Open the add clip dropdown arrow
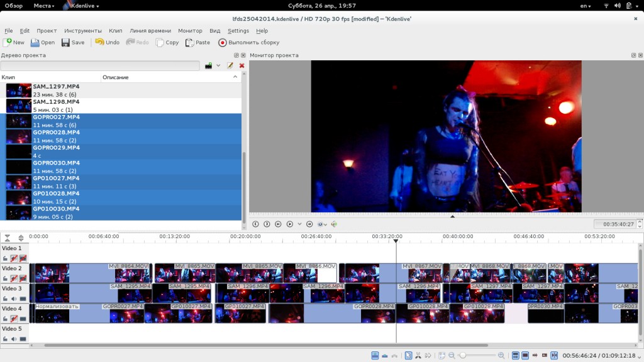644x362 pixels. coord(218,65)
